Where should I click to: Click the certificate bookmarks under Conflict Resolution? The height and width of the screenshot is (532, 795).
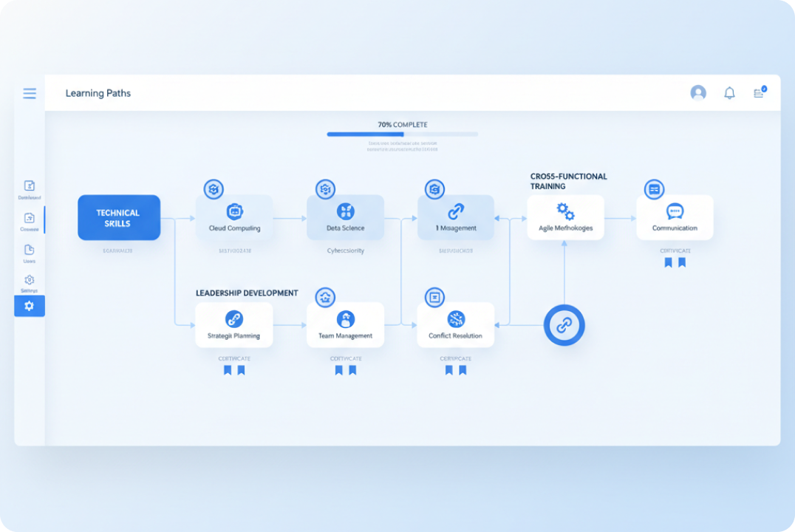pyautogui.click(x=456, y=370)
